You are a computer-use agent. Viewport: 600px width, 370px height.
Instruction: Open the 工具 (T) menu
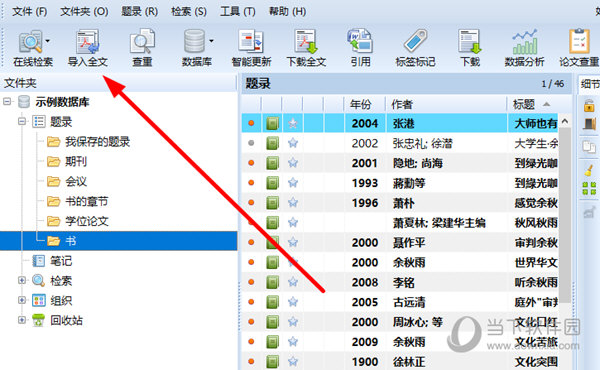click(x=237, y=11)
